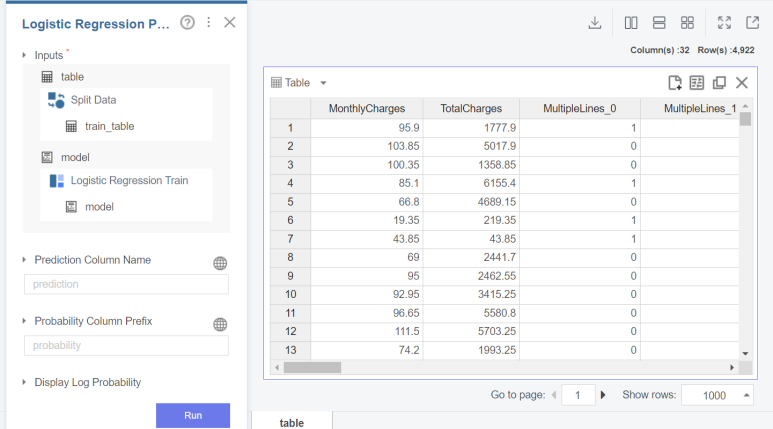Select row number 7 header

[290, 239]
